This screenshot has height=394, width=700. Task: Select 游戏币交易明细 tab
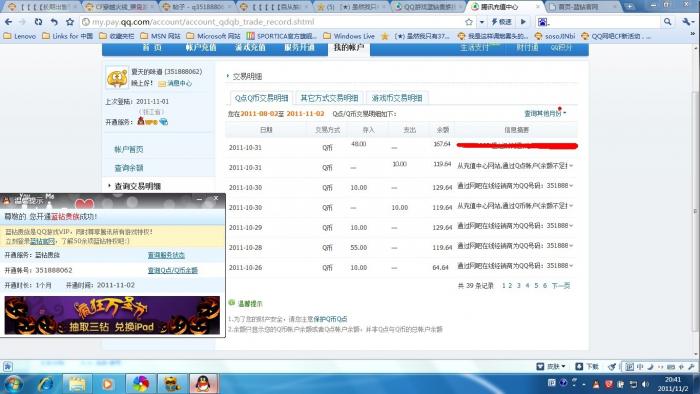click(397, 98)
